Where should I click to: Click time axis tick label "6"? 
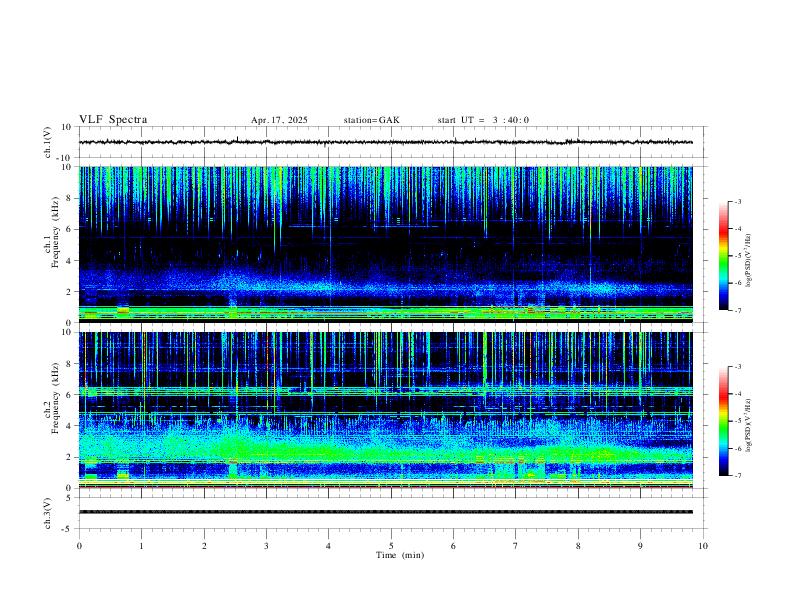[453, 546]
